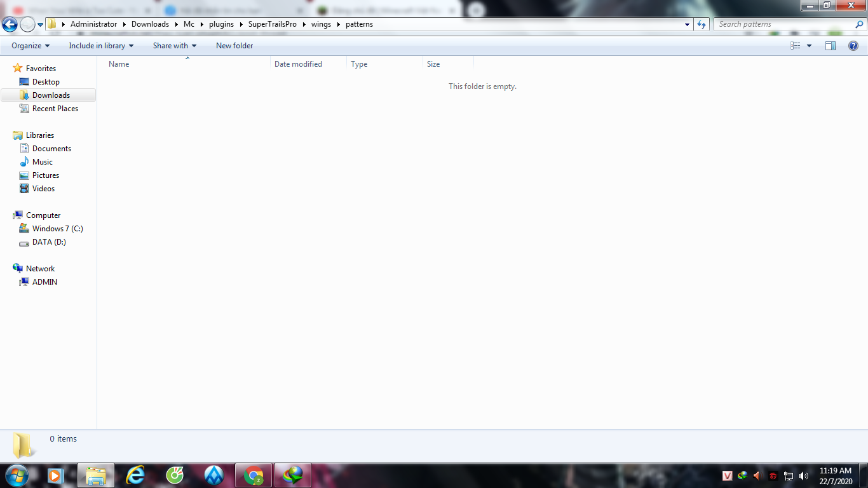868x488 pixels.
Task: Open Help with the question mark icon
Action: click(853, 46)
